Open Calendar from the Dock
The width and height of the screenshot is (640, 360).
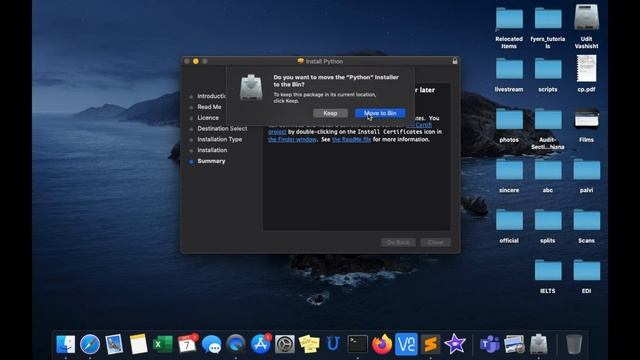coord(187,344)
